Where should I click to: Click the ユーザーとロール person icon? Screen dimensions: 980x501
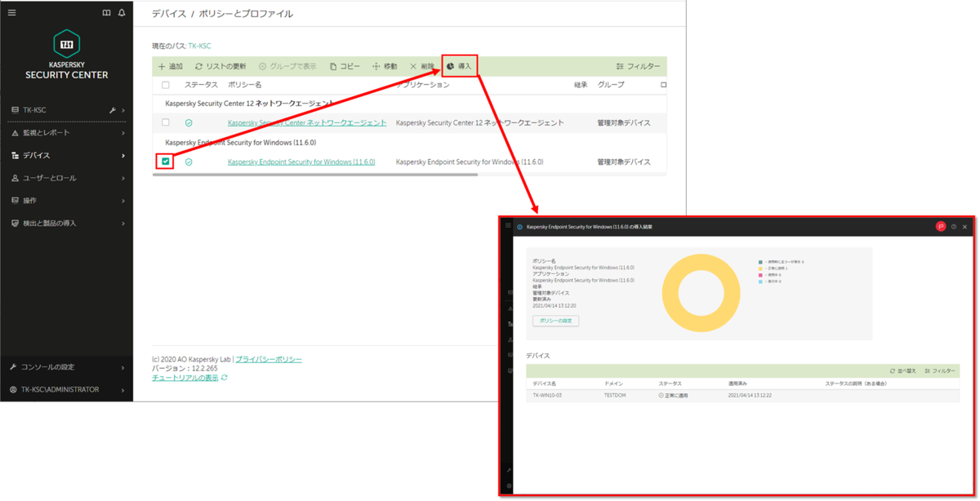click(15, 178)
